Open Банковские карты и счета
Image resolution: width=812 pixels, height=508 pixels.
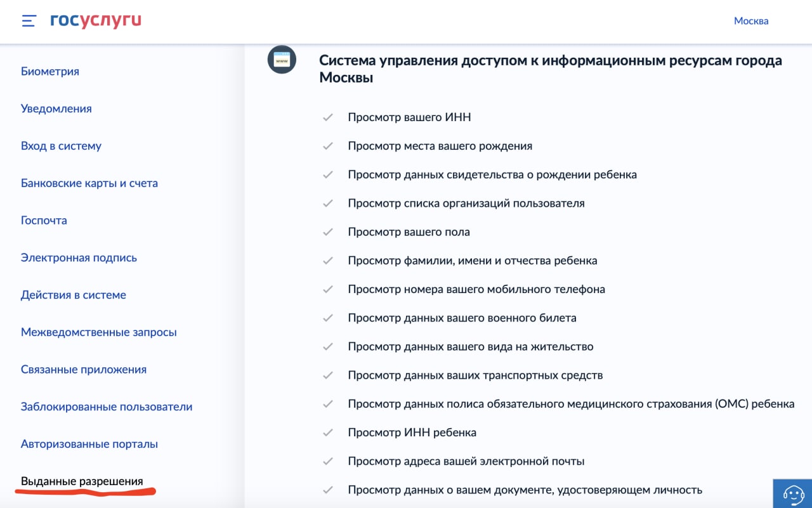pyautogui.click(x=89, y=183)
